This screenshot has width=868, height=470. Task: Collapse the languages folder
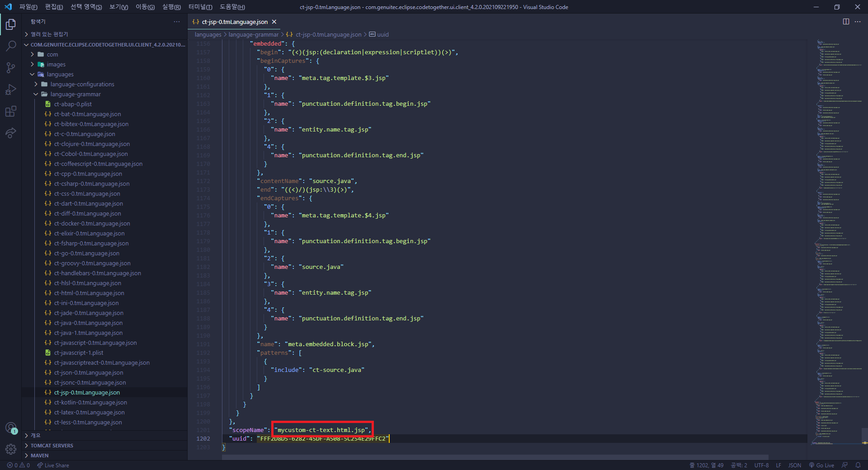[61, 74]
